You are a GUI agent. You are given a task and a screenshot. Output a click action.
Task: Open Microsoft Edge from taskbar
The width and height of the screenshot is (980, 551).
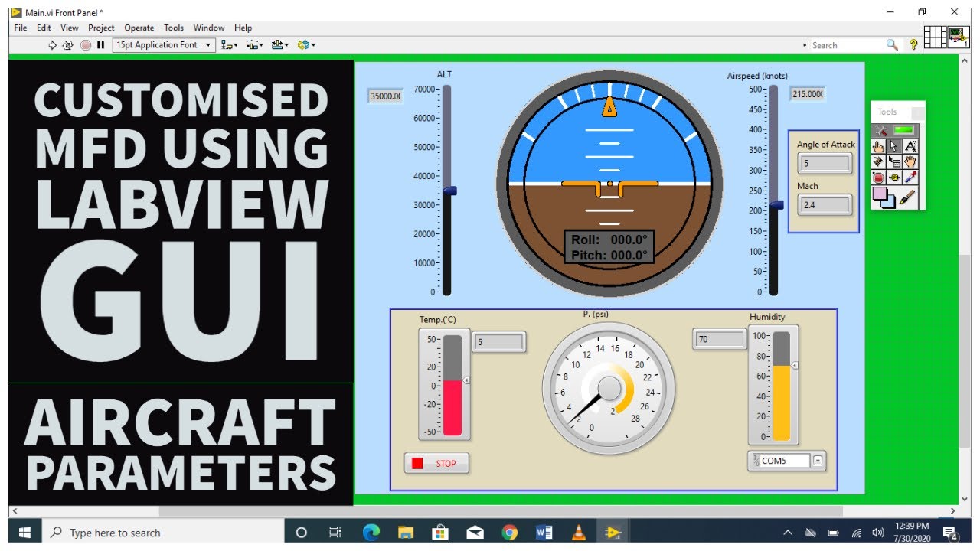pos(371,533)
